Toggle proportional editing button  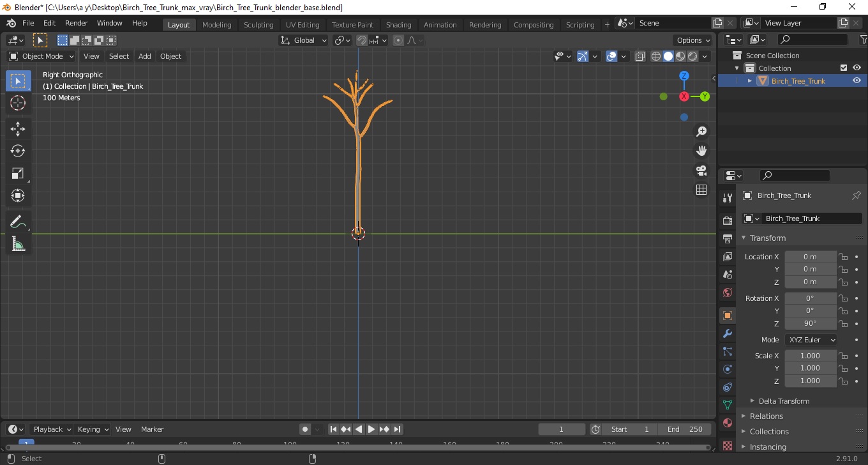[x=398, y=40]
